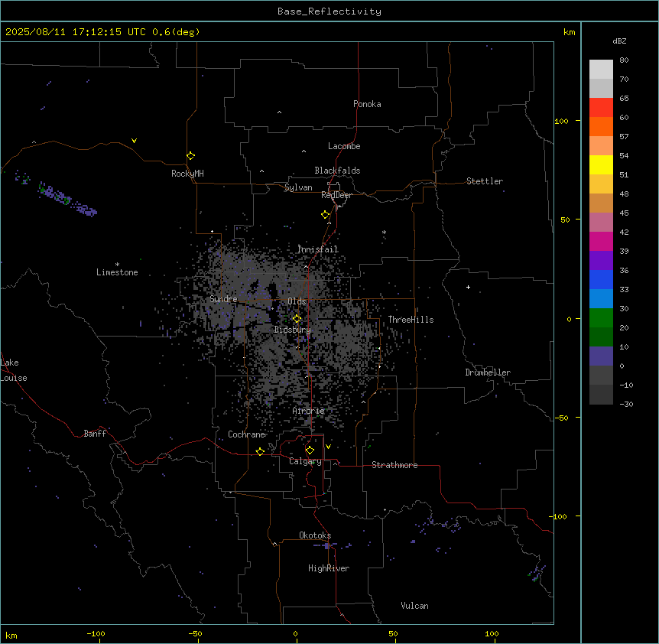Click the Airdrie label
This screenshot has width=659, height=644.
point(309,411)
